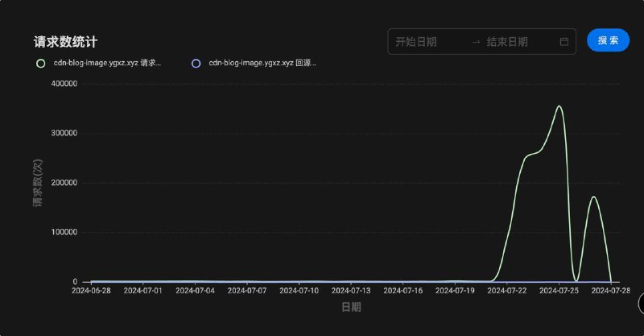Viewport: 644px width, 336px height.
Task: Click the blue circle legend marker
Action: pyautogui.click(x=196, y=63)
